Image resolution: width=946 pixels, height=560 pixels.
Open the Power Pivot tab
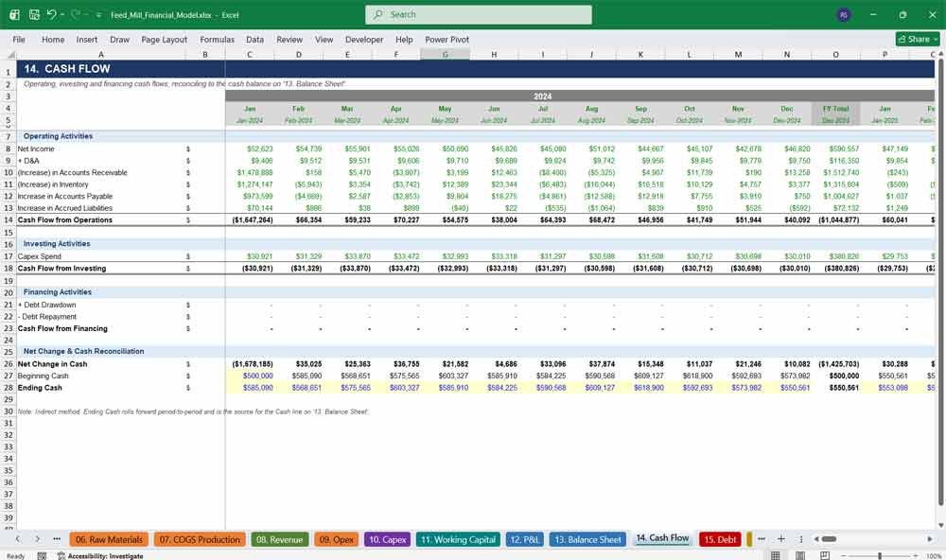pyautogui.click(x=447, y=39)
